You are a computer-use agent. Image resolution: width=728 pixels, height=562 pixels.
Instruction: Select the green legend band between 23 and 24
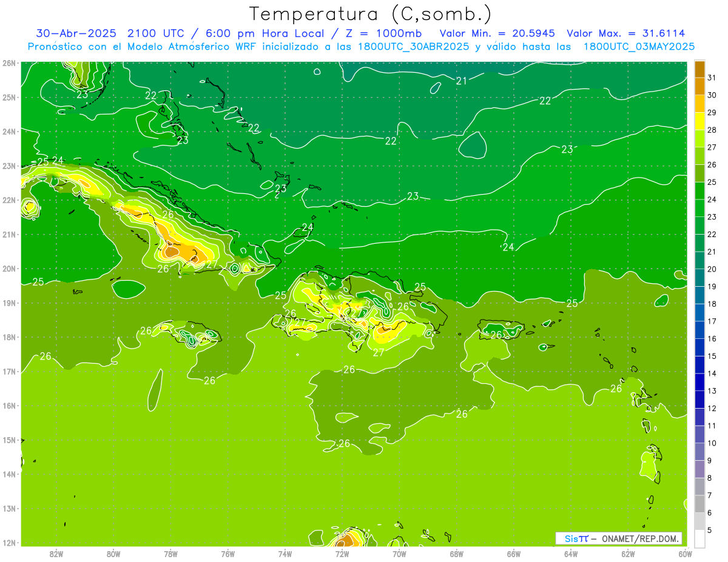699,209
